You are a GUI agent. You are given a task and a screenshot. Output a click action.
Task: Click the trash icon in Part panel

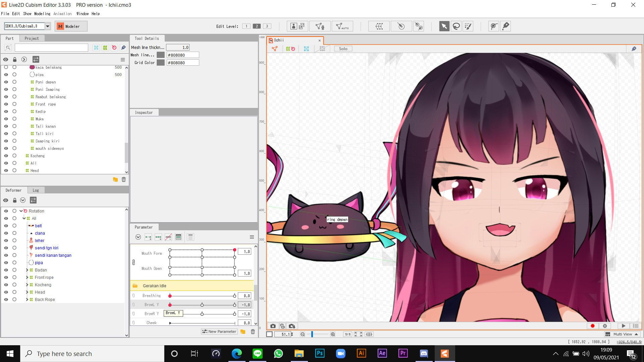coord(124,180)
